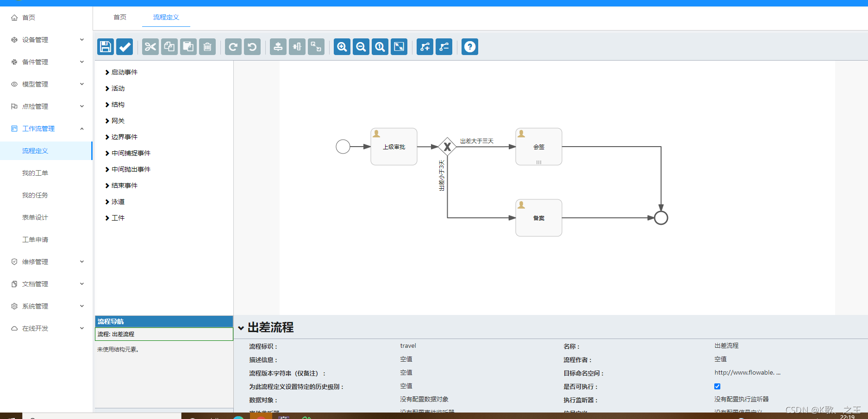This screenshot has height=419, width=868.
Task: Click the zoom to actual size icon
Action: 380,47
